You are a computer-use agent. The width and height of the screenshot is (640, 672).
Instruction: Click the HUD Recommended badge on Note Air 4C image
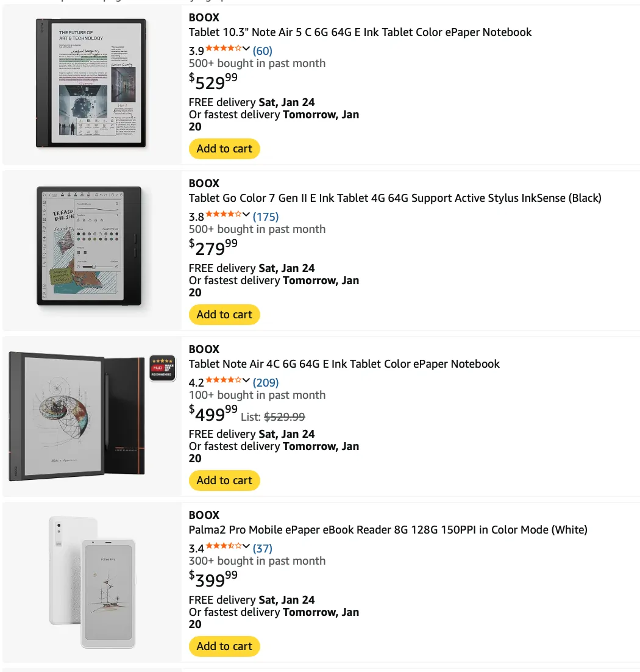(162, 368)
